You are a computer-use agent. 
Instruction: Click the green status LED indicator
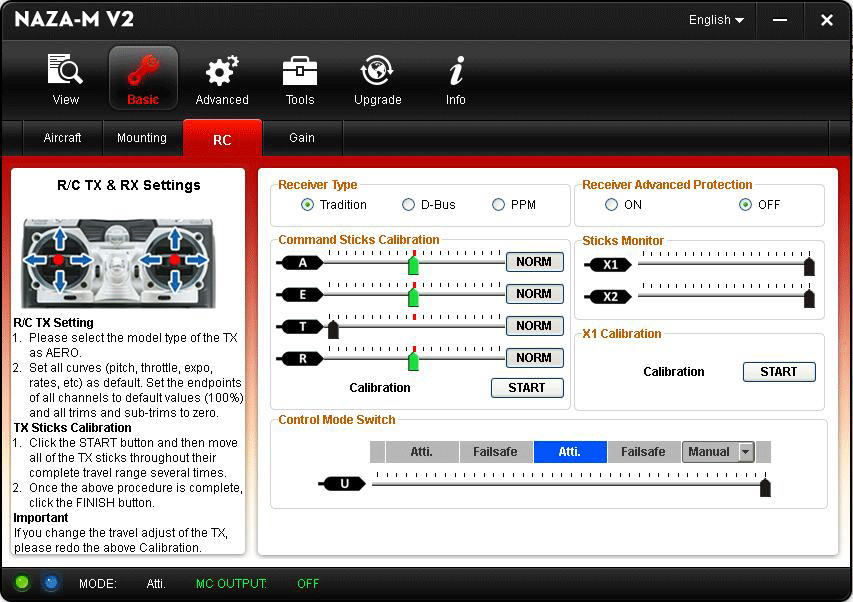click(x=22, y=583)
